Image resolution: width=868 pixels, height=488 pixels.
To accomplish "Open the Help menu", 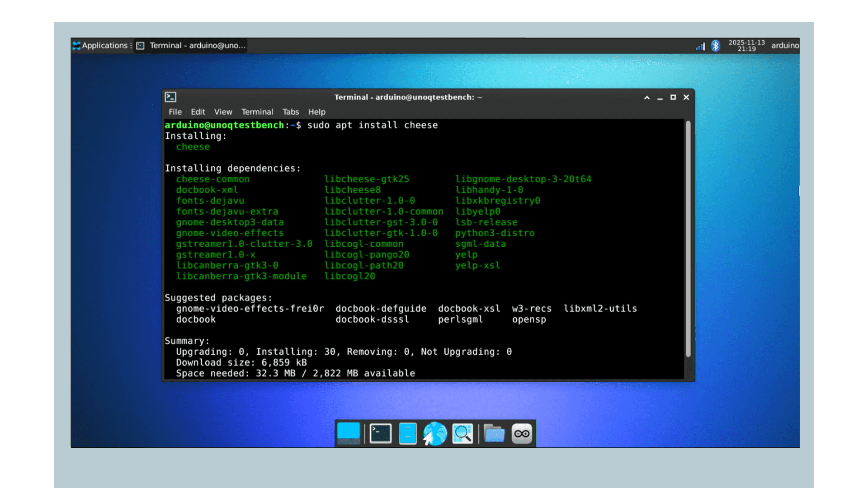I will pos(316,112).
